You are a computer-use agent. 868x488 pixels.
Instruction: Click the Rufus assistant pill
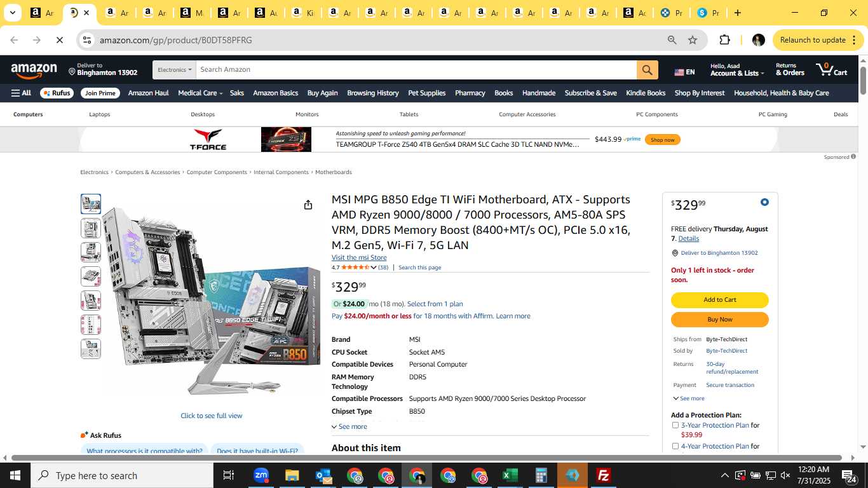[57, 93]
